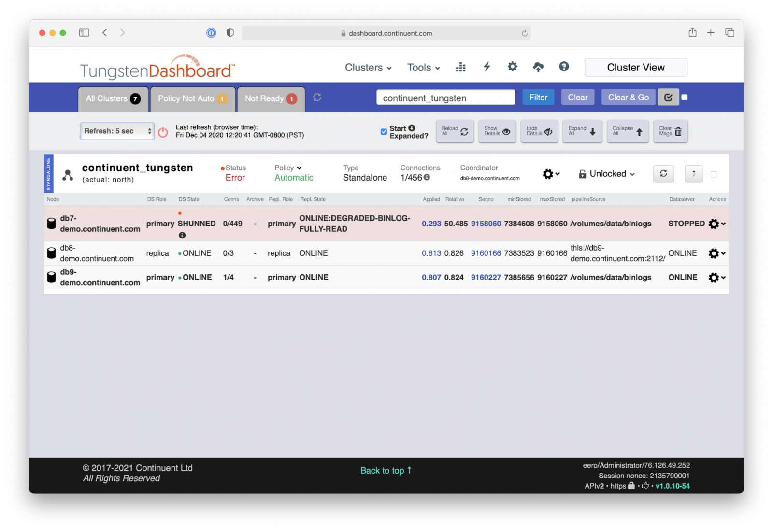Click the Seqno 9158060 link on the db7 row
The width and height of the screenshot is (773, 532).
click(x=486, y=224)
